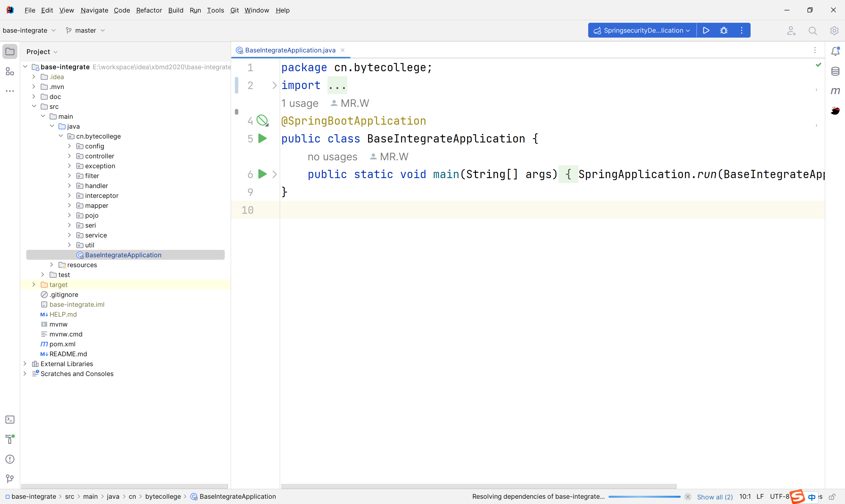Click the dependency resolving progress bar
This screenshot has width=845, height=504.
coord(644,497)
